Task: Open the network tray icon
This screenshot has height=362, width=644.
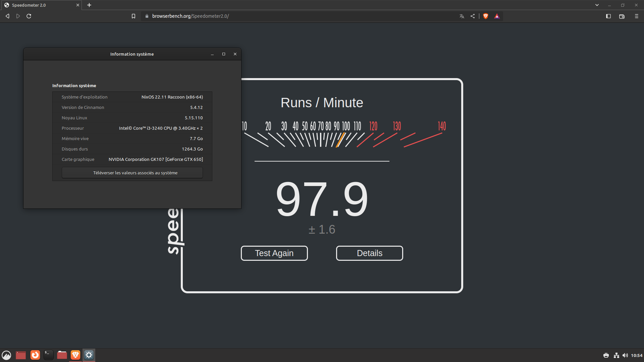Action: pyautogui.click(x=616, y=355)
